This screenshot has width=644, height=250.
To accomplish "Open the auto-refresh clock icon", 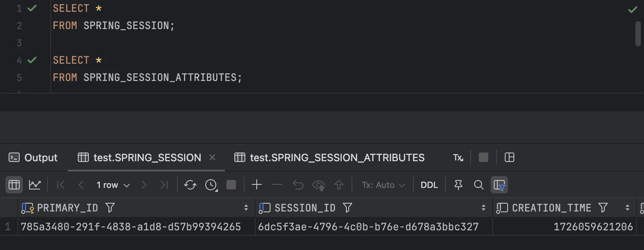I will point(211,185).
